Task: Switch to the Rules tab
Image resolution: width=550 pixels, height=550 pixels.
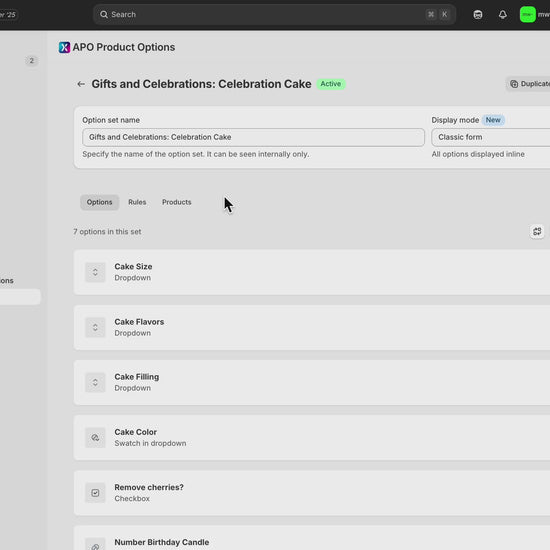Action: coord(137,202)
